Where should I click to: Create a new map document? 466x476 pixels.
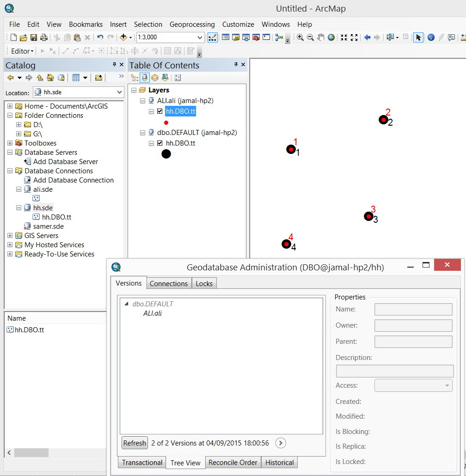coord(13,37)
